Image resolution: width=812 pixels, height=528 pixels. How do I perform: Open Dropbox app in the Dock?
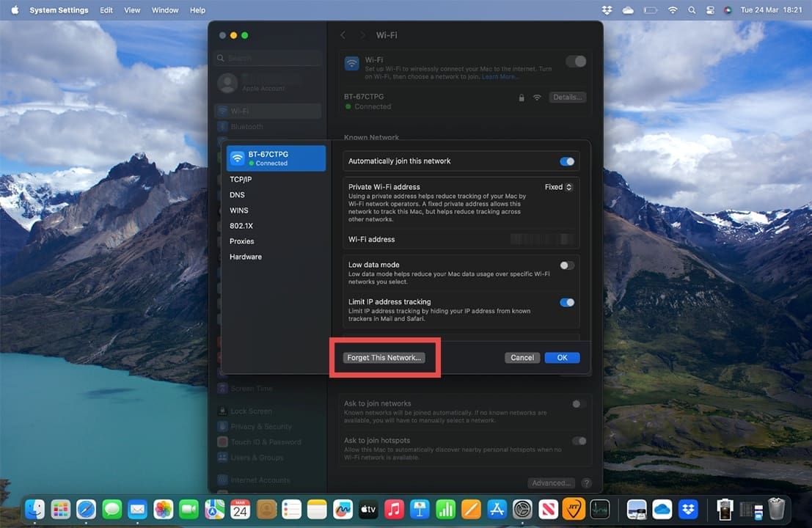coord(688,510)
